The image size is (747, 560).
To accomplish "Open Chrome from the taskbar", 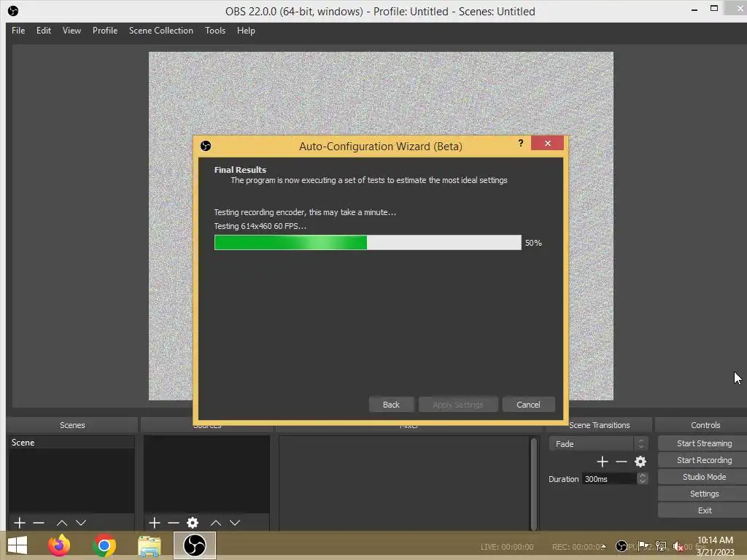I will [104, 545].
